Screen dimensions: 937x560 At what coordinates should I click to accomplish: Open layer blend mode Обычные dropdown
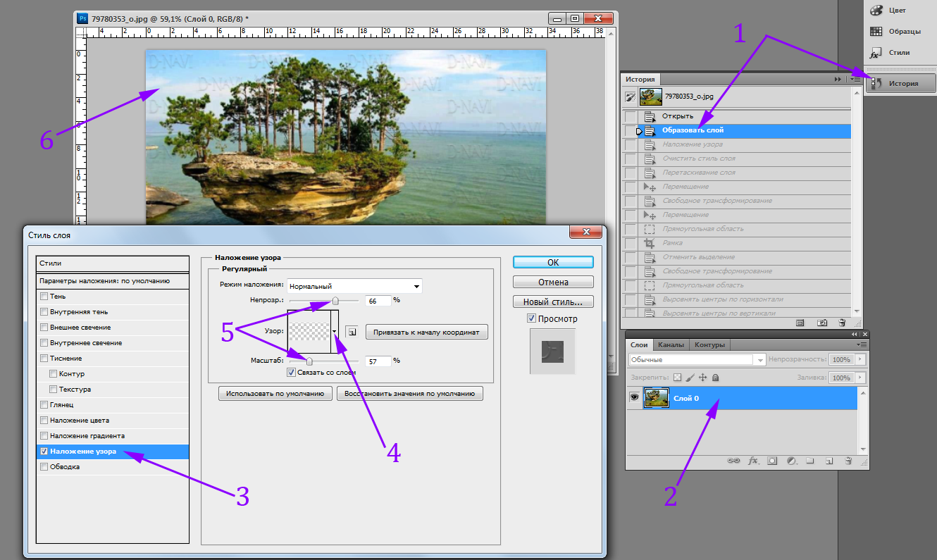(697, 359)
